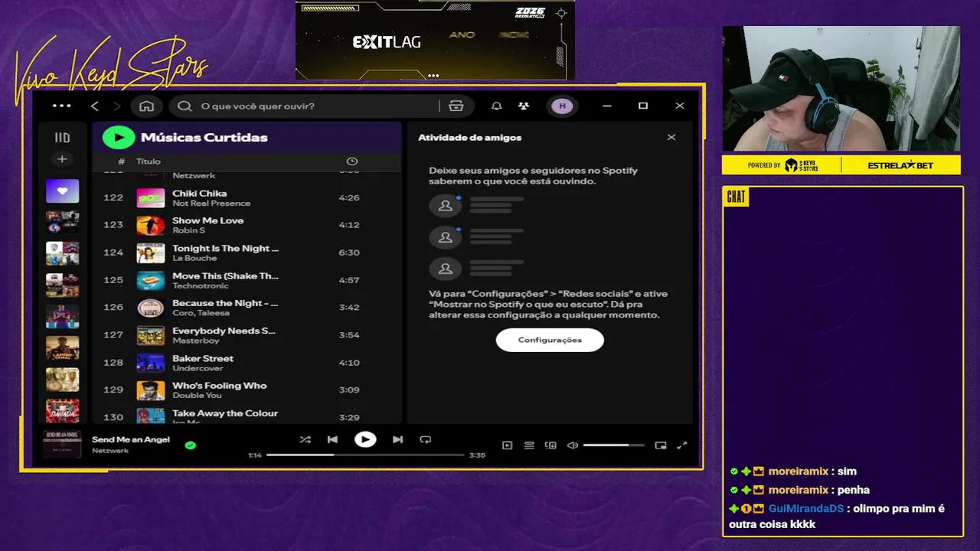
Task: Click the clock duration column icon
Action: click(352, 161)
